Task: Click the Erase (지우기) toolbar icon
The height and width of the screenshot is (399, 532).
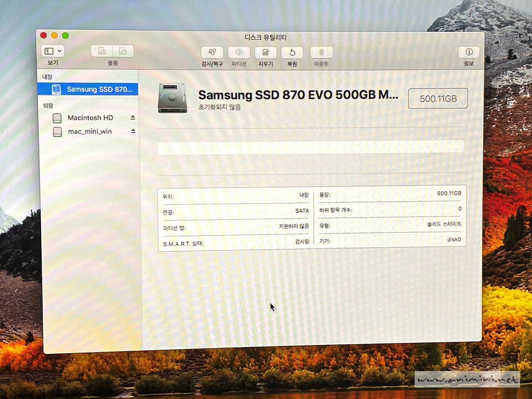Action: tap(265, 52)
